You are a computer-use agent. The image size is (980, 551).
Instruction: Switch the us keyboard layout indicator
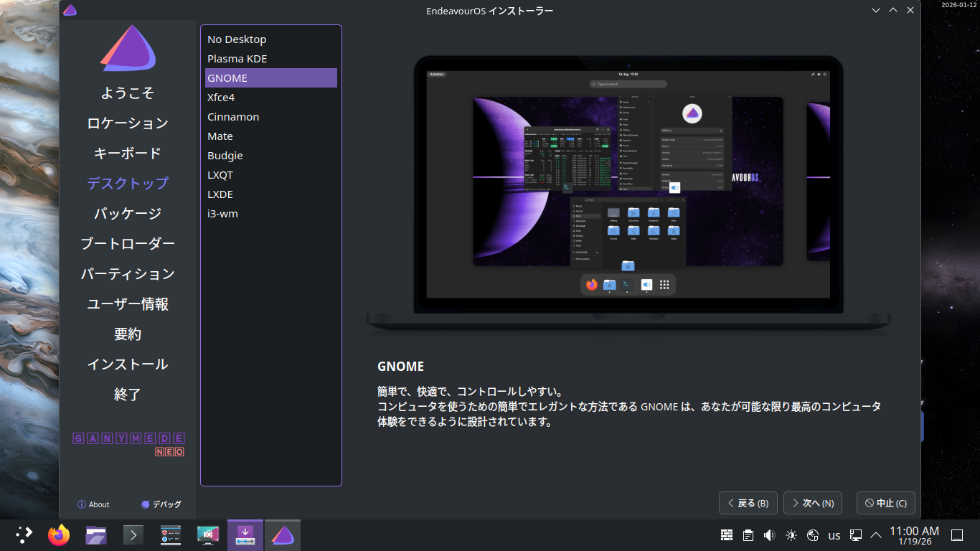click(x=834, y=535)
